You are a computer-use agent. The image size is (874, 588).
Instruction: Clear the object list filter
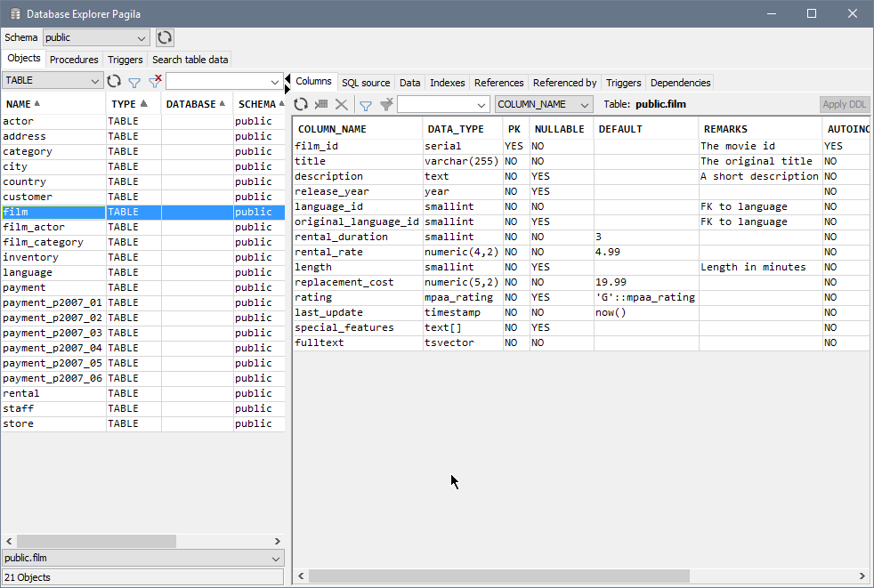155,81
